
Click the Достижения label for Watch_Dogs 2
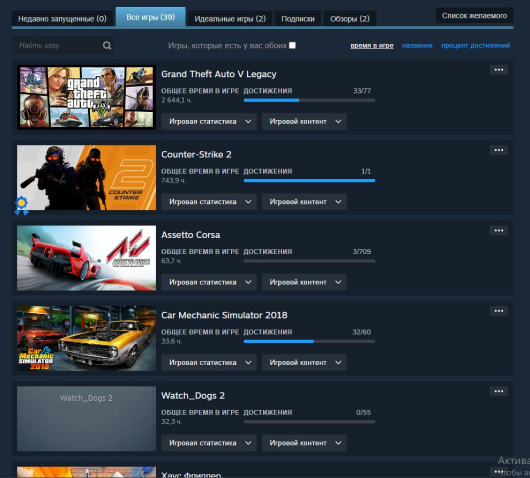(268, 413)
